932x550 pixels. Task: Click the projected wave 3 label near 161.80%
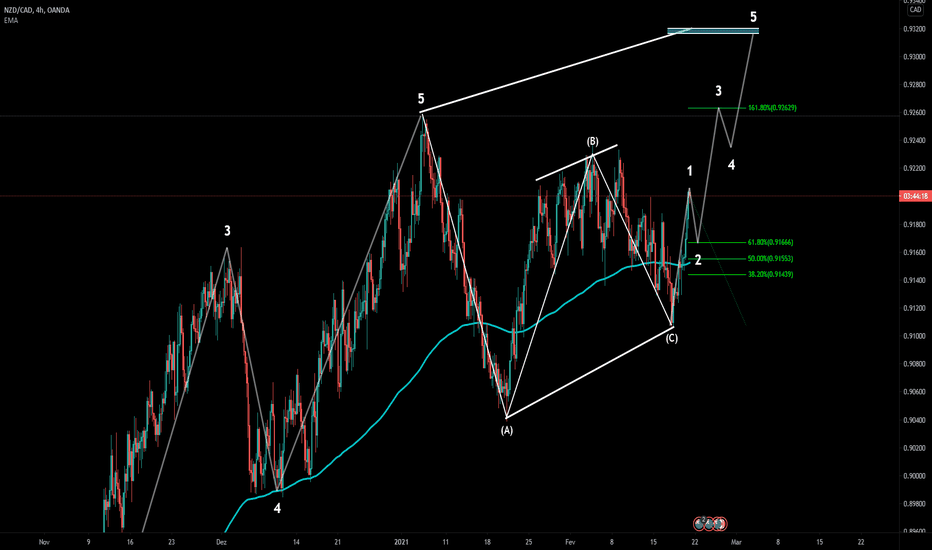[718, 91]
